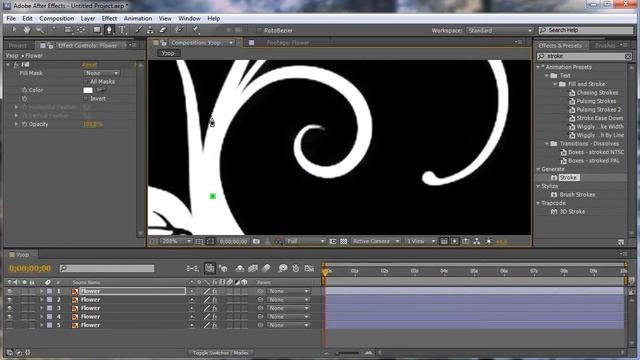Click the Fill effect Reset link

click(89, 64)
